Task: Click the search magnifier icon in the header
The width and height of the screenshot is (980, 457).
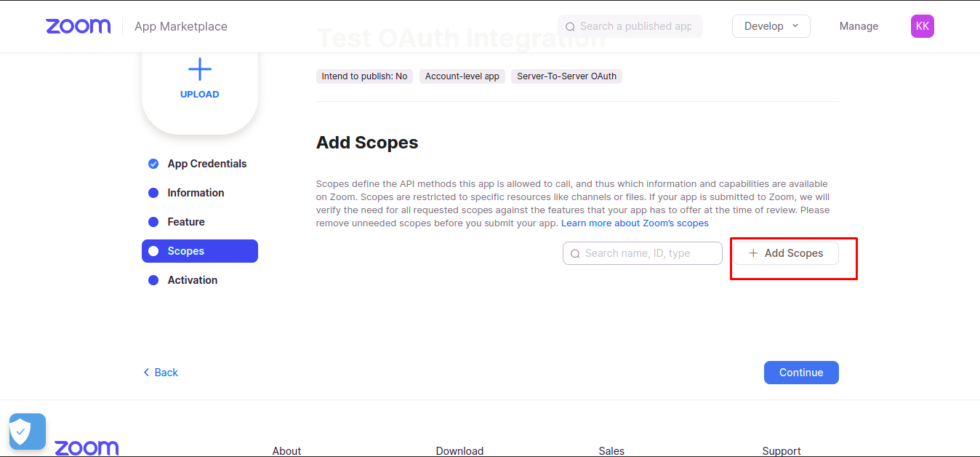Action: pos(571,26)
